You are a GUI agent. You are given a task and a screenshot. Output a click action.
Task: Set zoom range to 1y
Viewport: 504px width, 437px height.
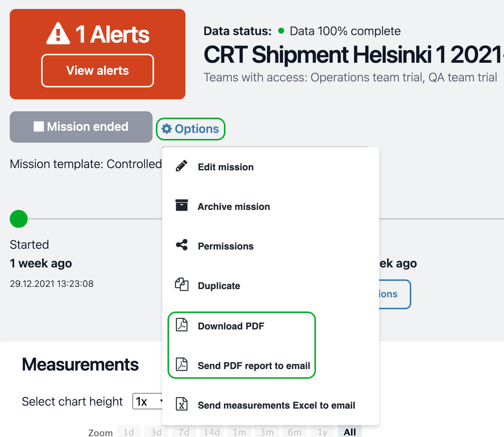(x=322, y=432)
